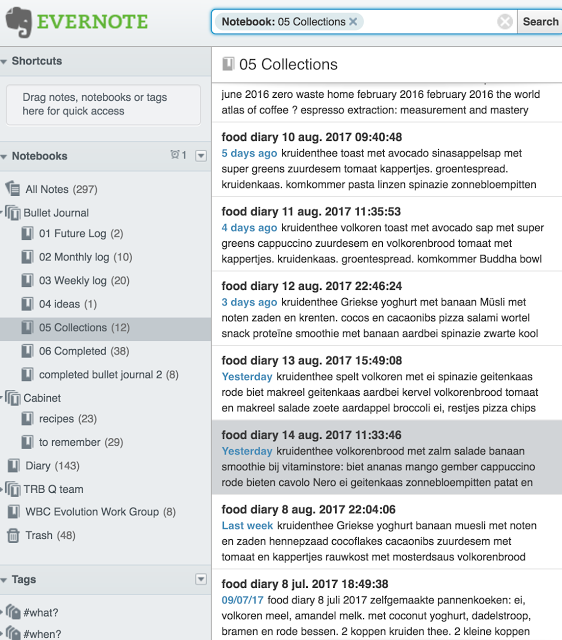Open note food diary 14 aug. 2017
This screenshot has height=640, width=562.
point(387,458)
